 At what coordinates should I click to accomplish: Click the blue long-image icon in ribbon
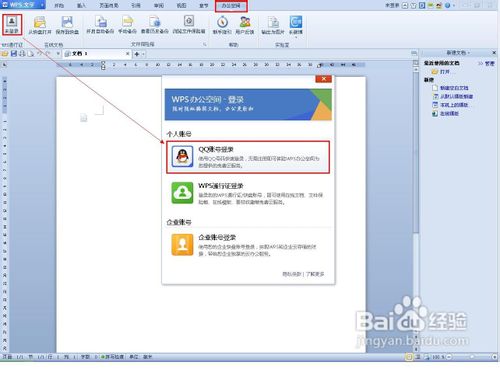(296, 22)
